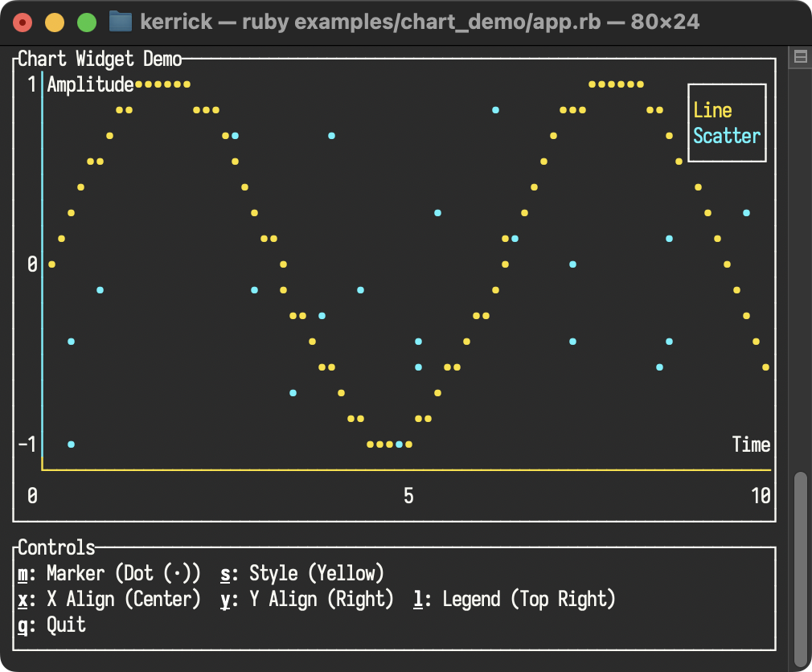Click the 'Time' axis label
This screenshot has height=672, width=812.
751,445
